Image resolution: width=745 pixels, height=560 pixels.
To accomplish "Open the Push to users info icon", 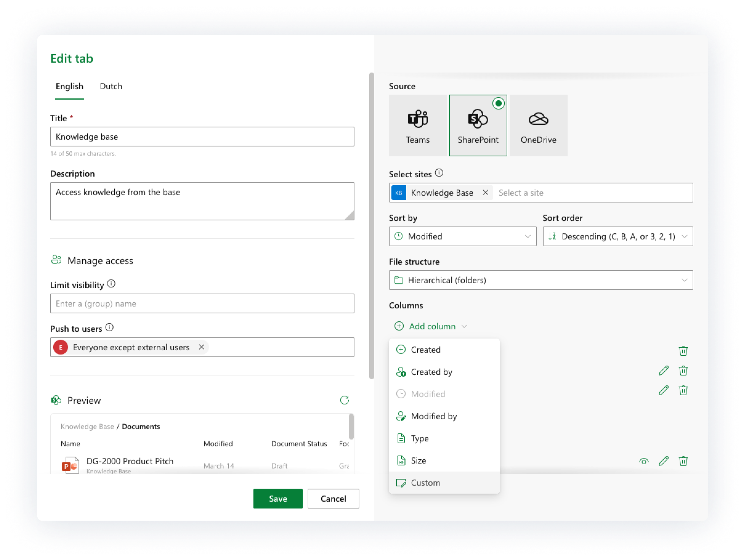I will pos(109,328).
